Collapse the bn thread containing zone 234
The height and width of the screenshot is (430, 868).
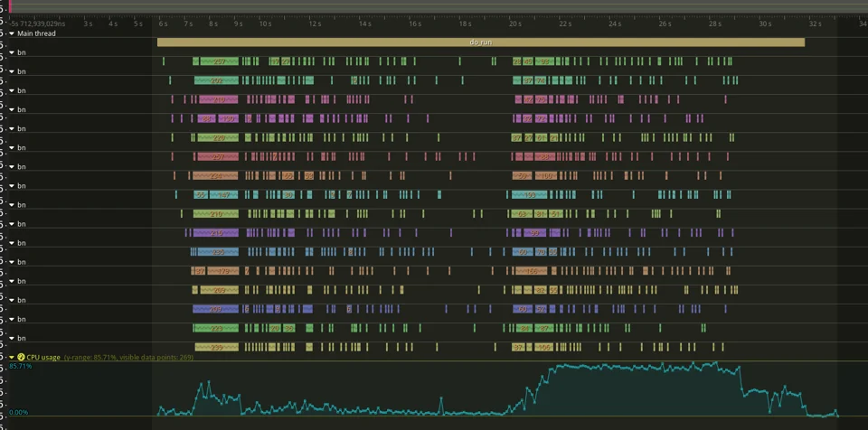[12, 166]
